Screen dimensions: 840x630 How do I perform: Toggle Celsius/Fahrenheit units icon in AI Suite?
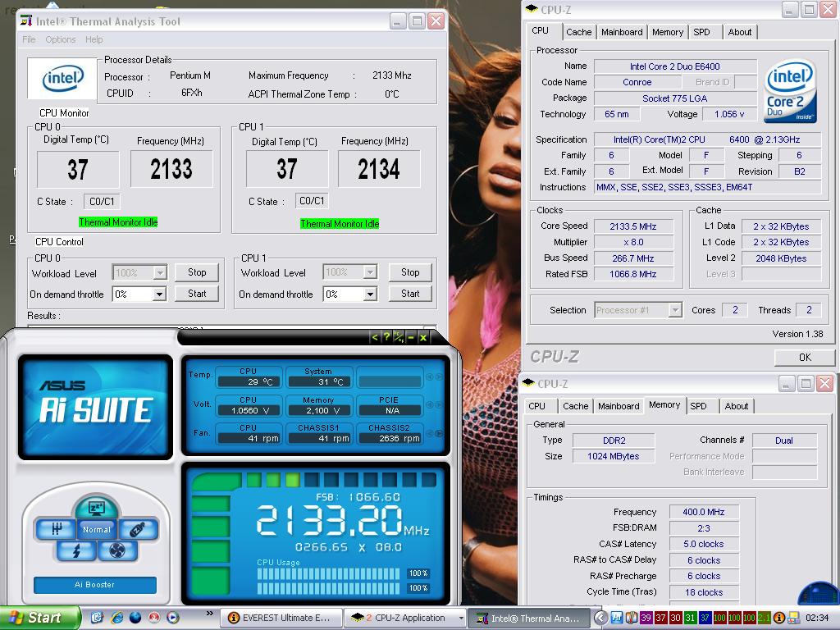[x=399, y=337]
